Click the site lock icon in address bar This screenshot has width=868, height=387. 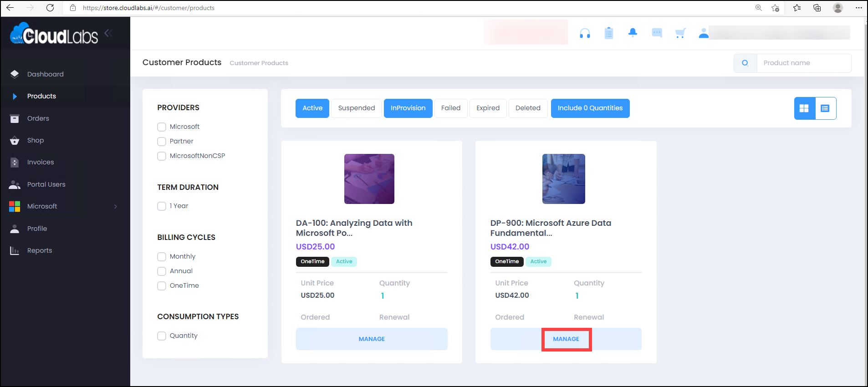(73, 8)
